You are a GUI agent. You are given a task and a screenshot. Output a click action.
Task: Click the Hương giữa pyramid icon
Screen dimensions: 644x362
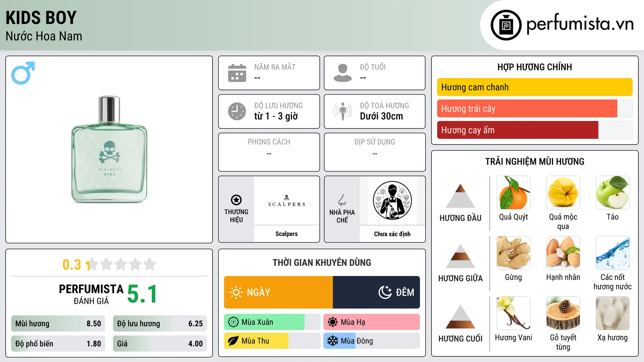tap(460, 256)
